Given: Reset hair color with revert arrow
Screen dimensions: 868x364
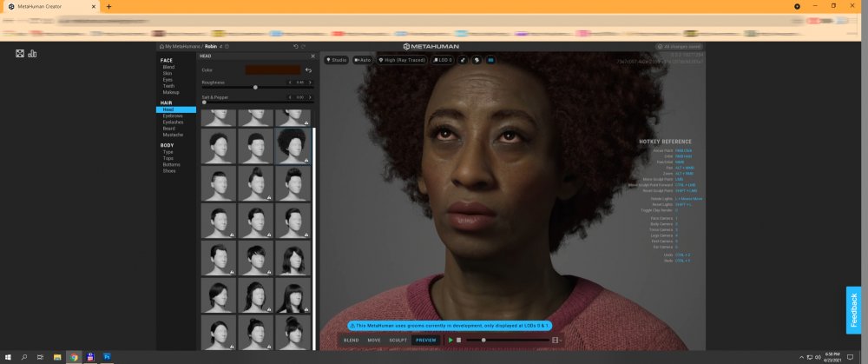Looking at the screenshot, I should click(308, 69).
